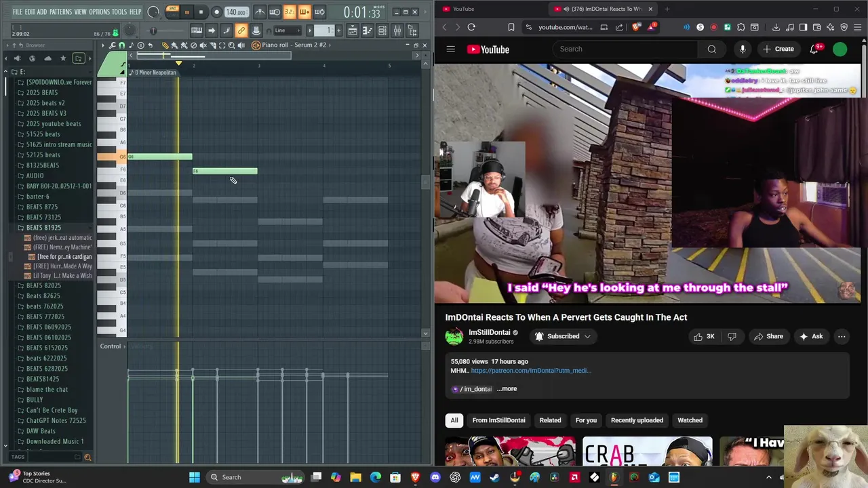868x488 pixels.
Task: Select the Recently uploaded chip
Action: pos(637,420)
